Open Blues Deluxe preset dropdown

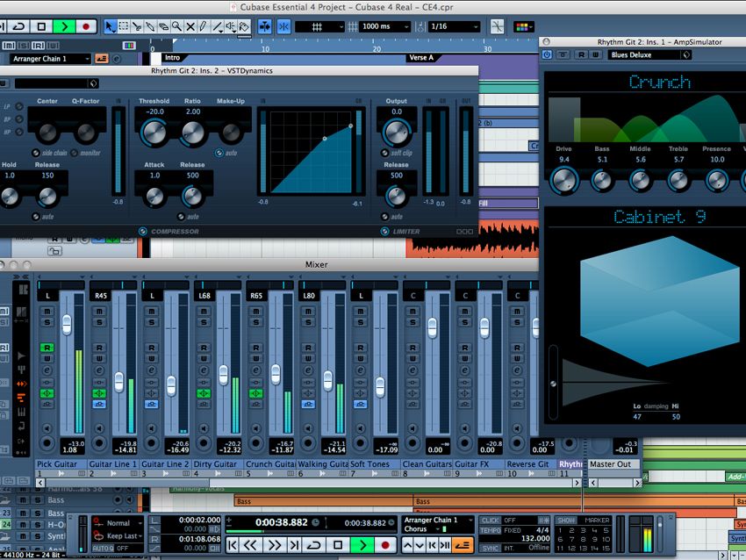[x=649, y=55]
